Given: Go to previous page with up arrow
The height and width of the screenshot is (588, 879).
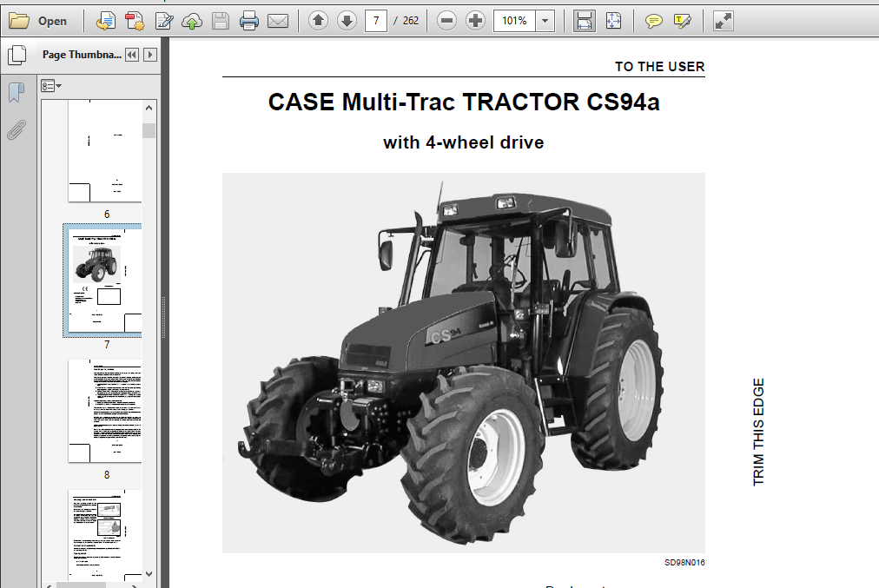Looking at the screenshot, I should [318, 22].
